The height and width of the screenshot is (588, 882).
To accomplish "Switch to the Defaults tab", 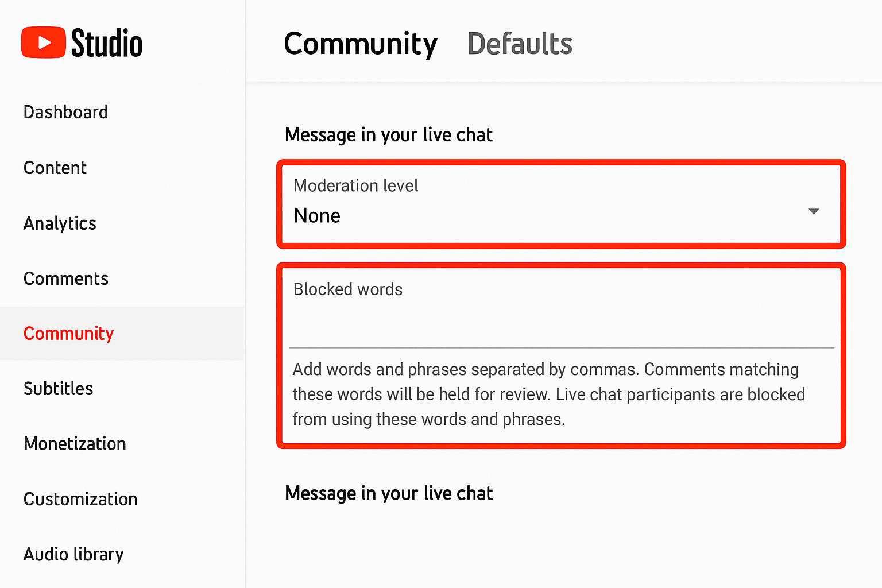I will (520, 44).
